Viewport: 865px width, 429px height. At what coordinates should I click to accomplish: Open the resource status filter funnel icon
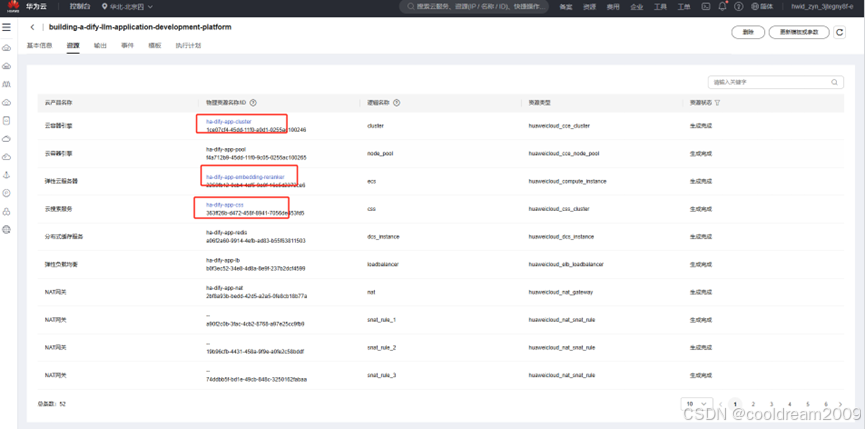(x=717, y=103)
